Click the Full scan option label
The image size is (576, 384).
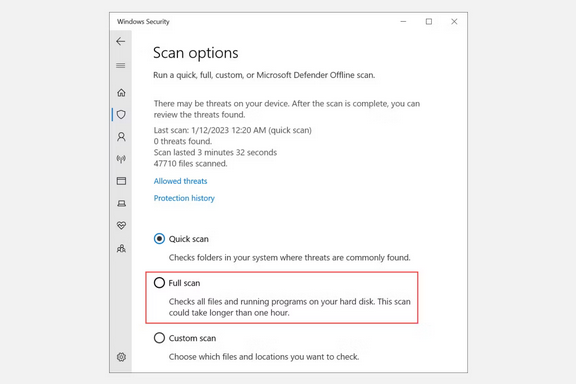pos(184,283)
